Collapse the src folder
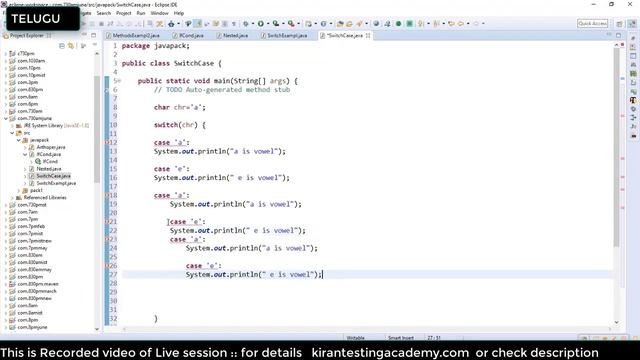Image resolution: width=640 pixels, height=360 pixels. (x=12, y=133)
